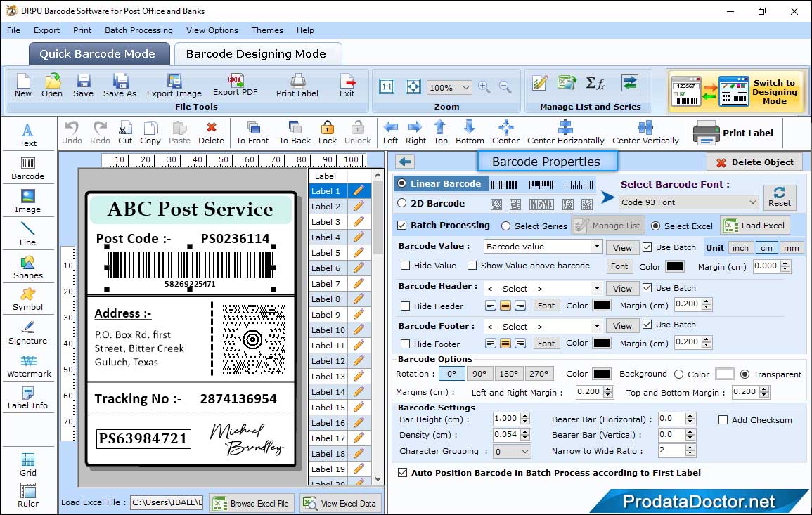Delete the selected object in toolbar
Image resolution: width=812 pixels, height=515 pixels.
212,133
